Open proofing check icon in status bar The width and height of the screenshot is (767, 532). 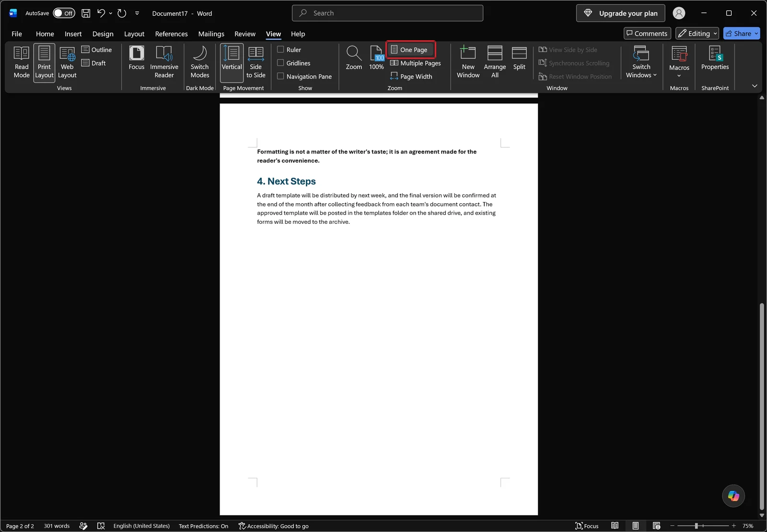click(101, 526)
